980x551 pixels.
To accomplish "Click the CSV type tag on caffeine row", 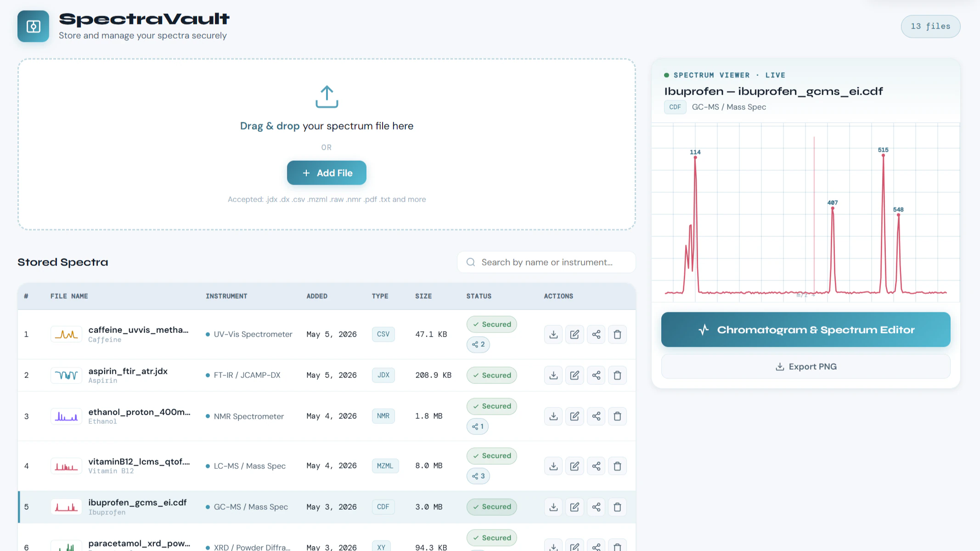I will 383,334.
